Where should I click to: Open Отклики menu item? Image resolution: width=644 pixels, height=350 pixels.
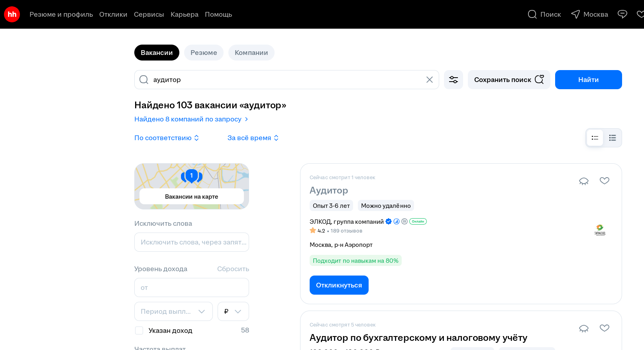point(113,14)
